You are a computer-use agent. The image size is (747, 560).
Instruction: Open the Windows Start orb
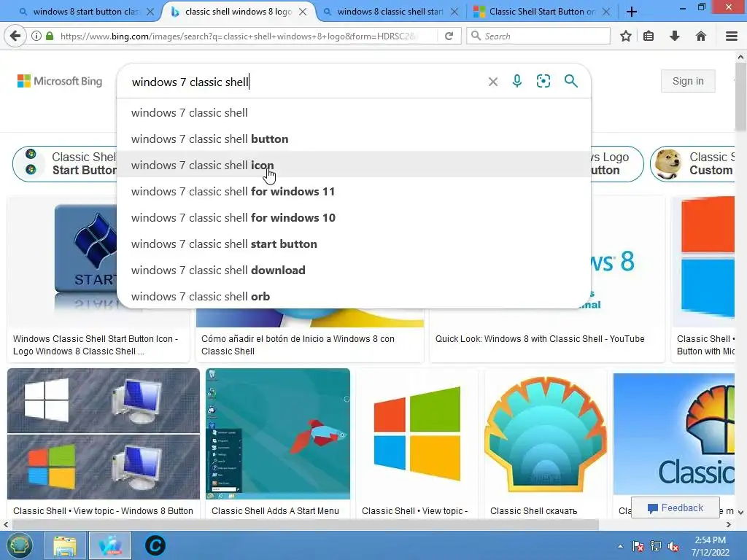pyautogui.click(x=18, y=545)
